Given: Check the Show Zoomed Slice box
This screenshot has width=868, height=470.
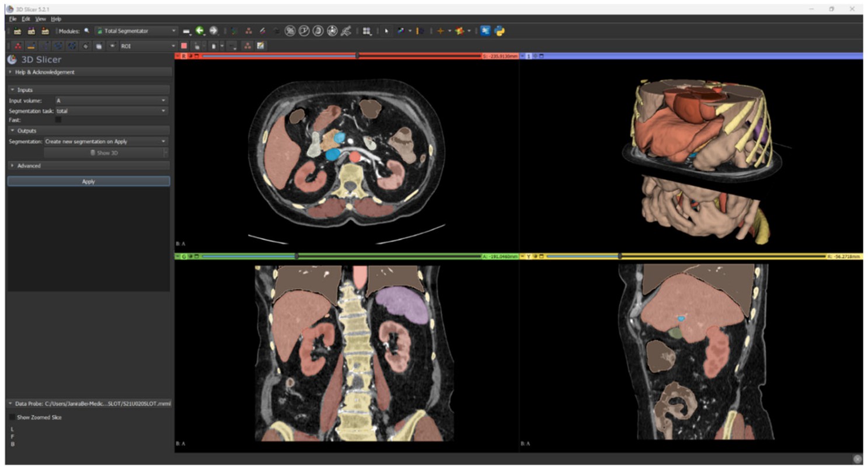Looking at the screenshot, I should click(x=12, y=417).
